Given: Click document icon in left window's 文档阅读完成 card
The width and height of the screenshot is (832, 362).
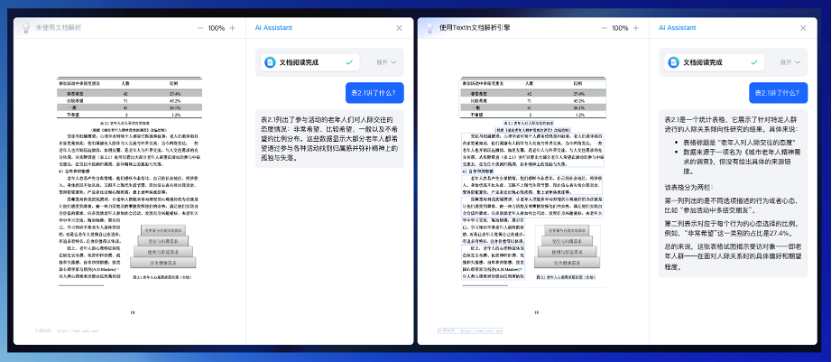Looking at the screenshot, I should pos(270,62).
